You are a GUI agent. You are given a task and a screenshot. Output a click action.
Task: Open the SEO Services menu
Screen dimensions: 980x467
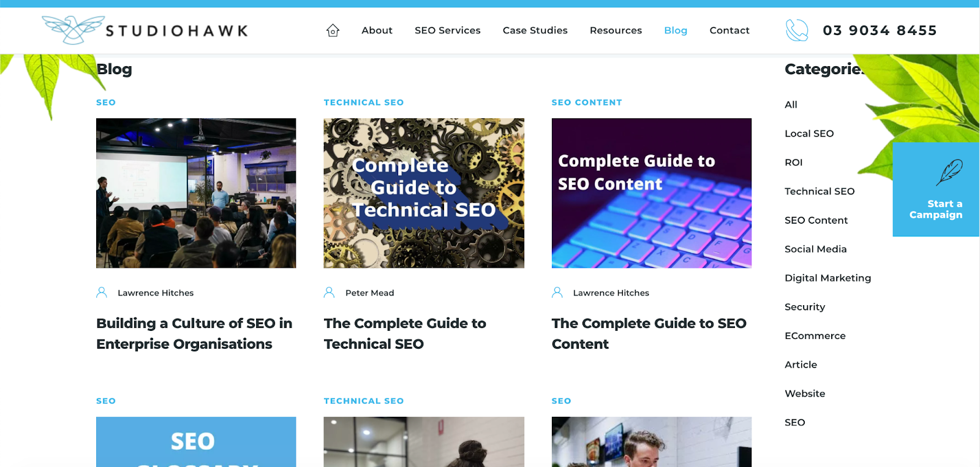(x=447, y=30)
